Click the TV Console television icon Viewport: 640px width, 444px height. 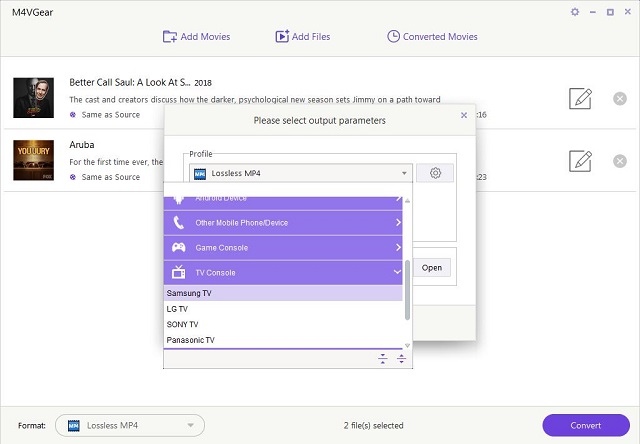179,272
